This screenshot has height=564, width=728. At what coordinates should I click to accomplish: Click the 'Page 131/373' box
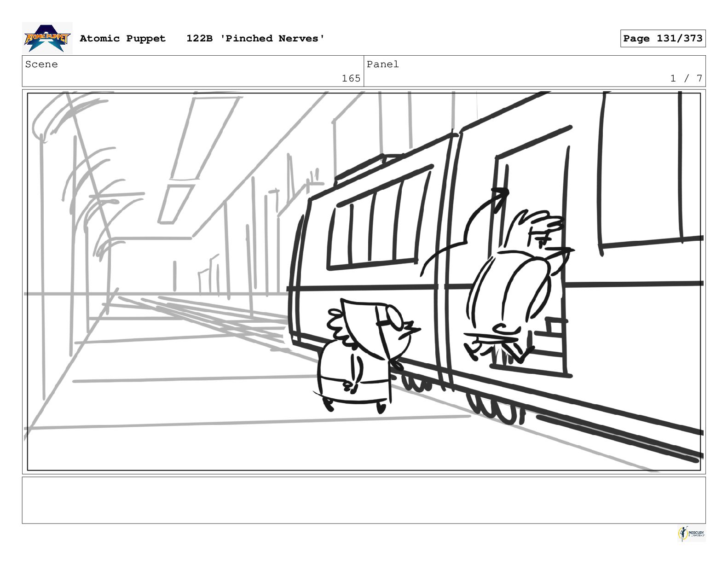pyautogui.click(x=663, y=38)
